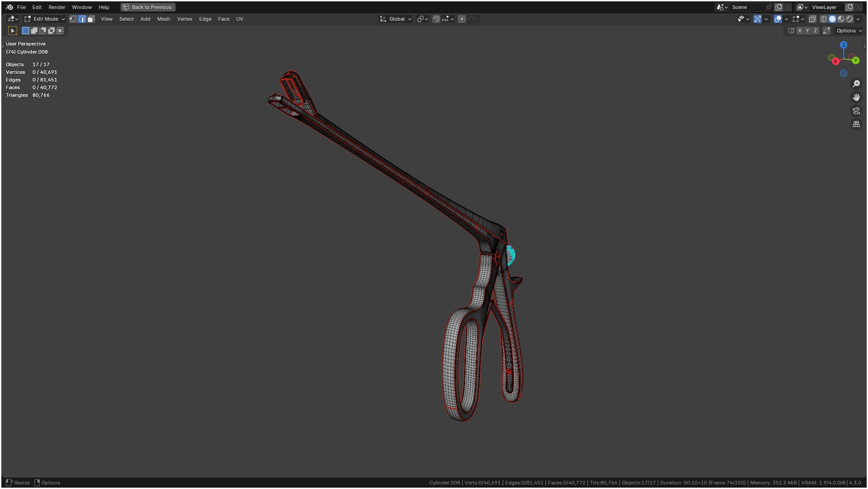Image resolution: width=868 pixels, height=489 pixels.
Task: Click Back to Previous button
Action: point(148,7)
